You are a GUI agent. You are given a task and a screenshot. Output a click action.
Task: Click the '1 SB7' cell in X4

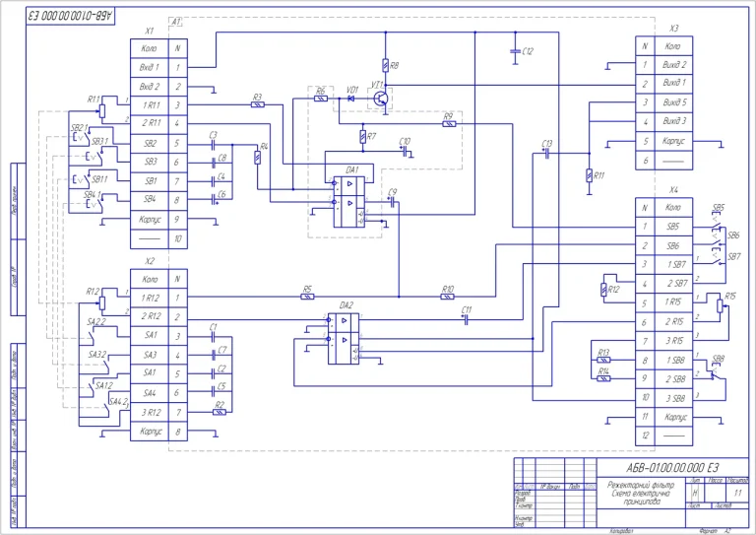[x=673, y=264]
